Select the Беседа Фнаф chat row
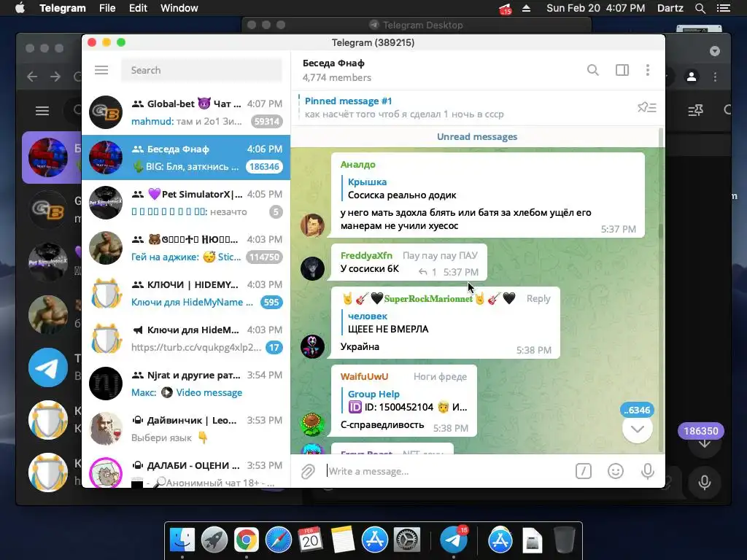This screenshot has width=747, height=560. tap(186, 157)
